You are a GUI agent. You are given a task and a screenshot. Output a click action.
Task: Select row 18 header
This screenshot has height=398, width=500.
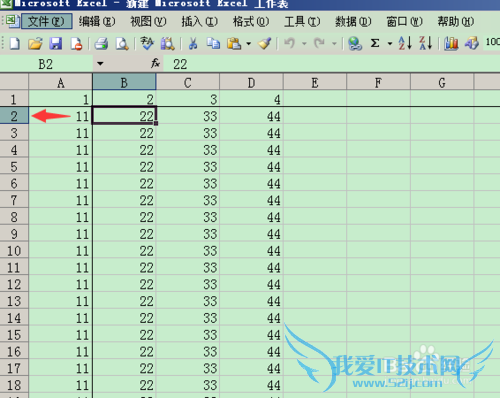coord(14,385)
